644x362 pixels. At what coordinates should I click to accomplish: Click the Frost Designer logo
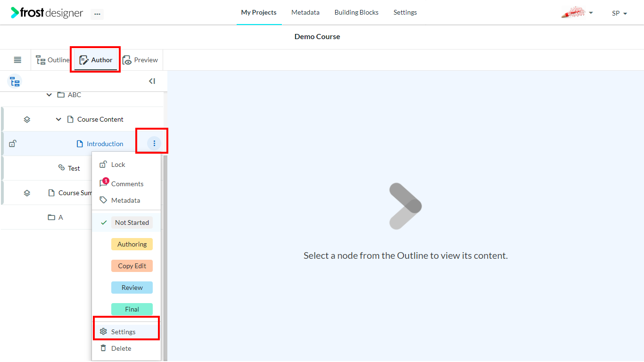pyautogui.click(x=47, y=13)
